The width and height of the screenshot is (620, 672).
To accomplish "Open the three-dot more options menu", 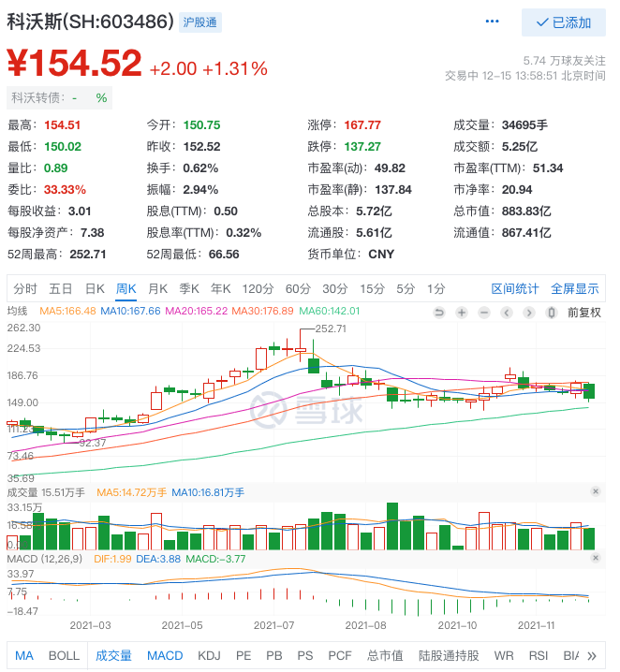I will 492,22.
